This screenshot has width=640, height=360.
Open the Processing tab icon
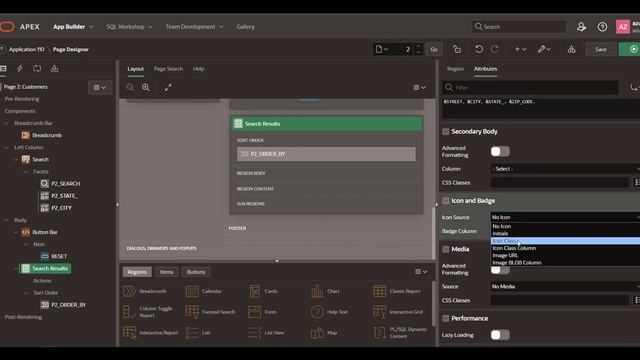[37, 69]
